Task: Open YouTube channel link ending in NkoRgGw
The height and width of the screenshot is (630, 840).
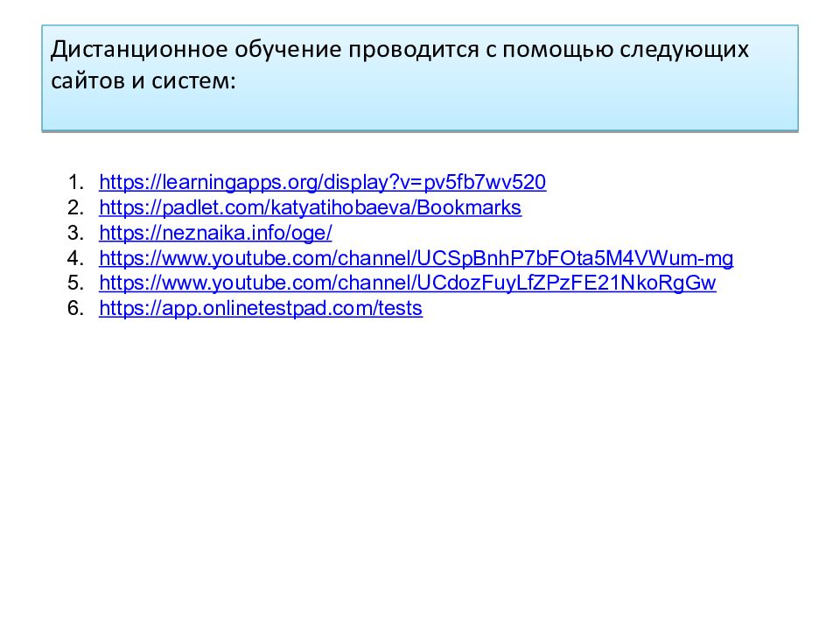Action: point(408,283)
